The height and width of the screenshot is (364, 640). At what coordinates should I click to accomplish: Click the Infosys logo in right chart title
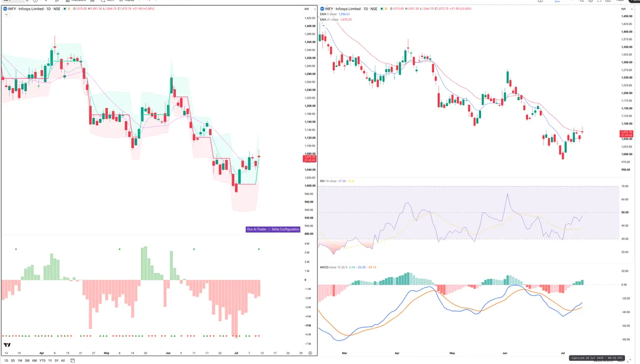(x=322, y=9)
